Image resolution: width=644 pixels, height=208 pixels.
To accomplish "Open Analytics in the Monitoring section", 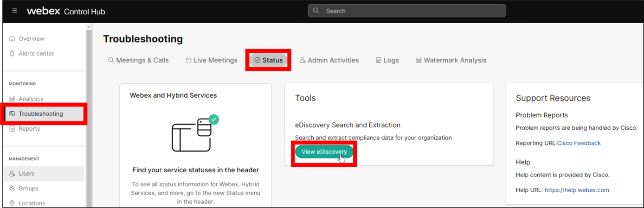I will tap(31, 99).
